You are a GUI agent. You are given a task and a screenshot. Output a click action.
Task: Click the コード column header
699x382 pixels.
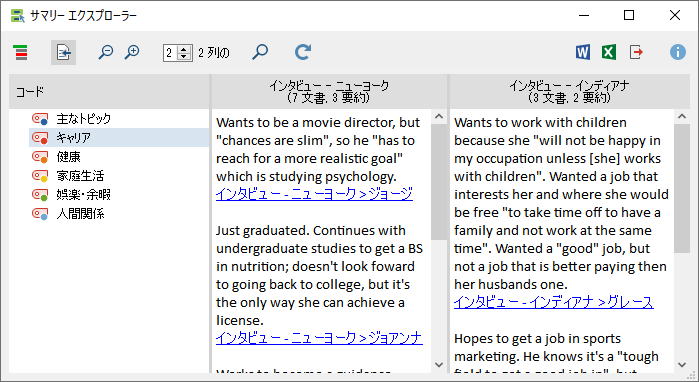pyautogui.click(x=109, y=92)
